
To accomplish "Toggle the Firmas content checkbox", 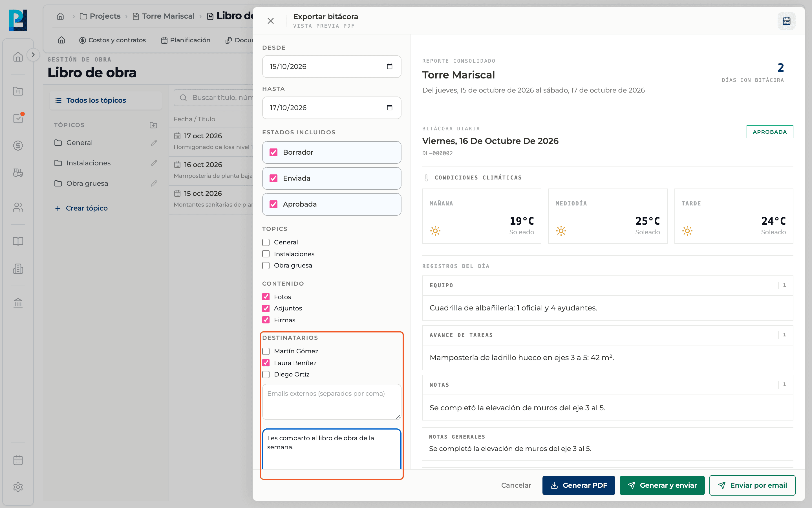I will click(266, 320).
